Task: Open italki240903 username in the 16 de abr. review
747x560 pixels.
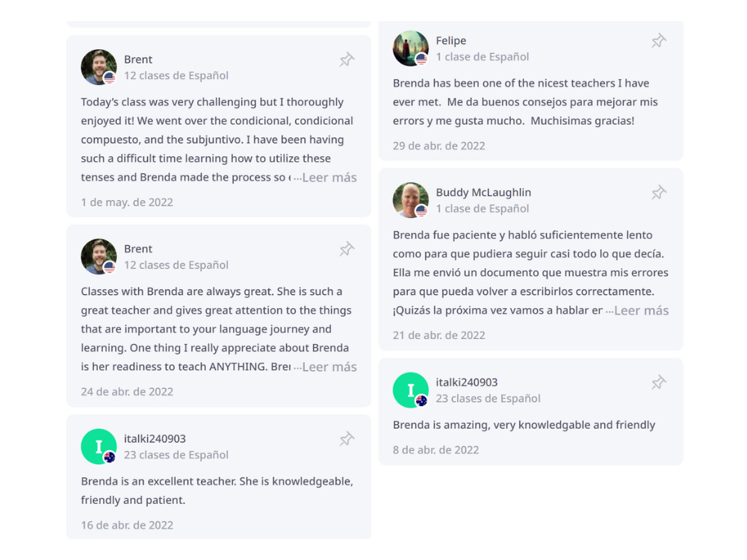Action: pyautogui.click(x=155, y=439)
